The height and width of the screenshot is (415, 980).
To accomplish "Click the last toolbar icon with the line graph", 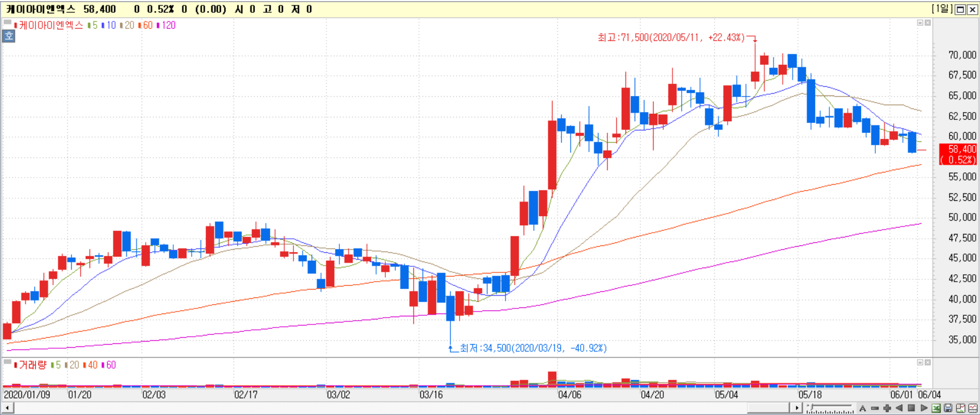I will tap(973, 408).
